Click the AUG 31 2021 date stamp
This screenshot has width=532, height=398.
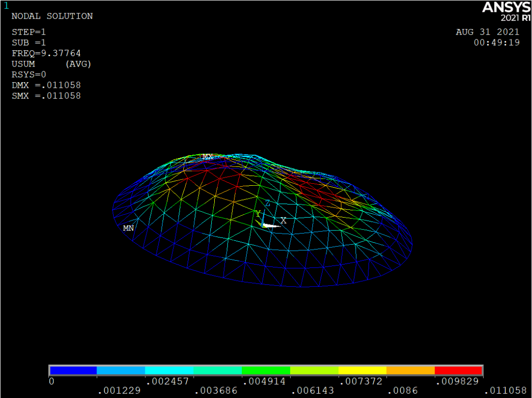pos(487,32)
